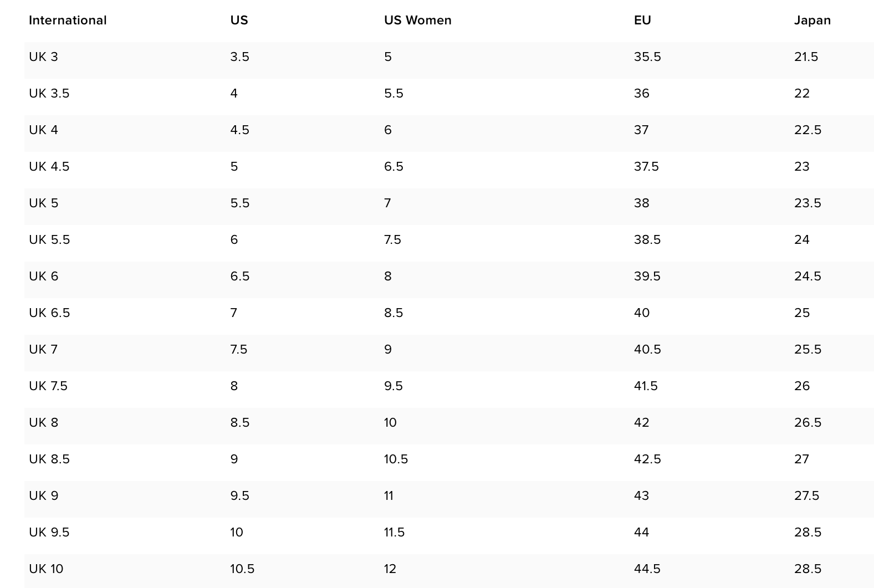Click EU size 38.5 cell

[x=647, y=240]
